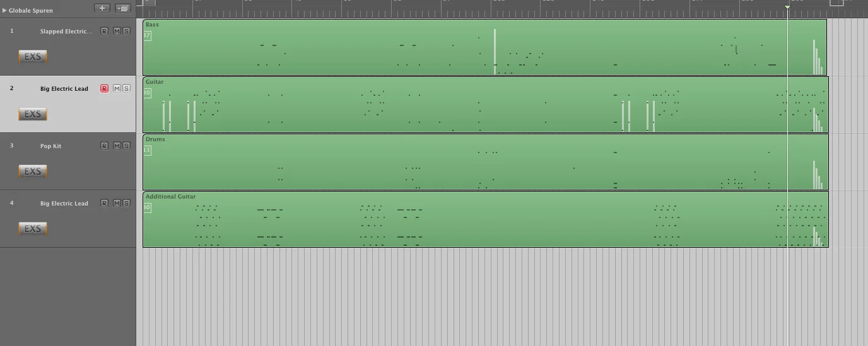Open EXS instrument on track 2
This screenshot has height=346, width=868.
click(x=32, y=114)
